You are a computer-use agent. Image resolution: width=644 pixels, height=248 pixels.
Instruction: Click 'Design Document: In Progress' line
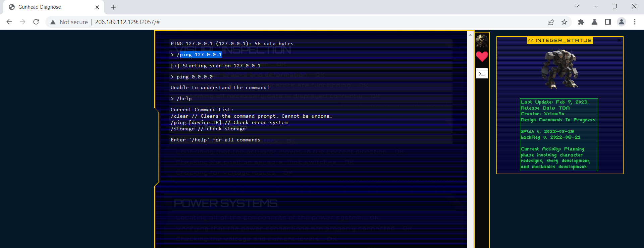pos(558,120)
